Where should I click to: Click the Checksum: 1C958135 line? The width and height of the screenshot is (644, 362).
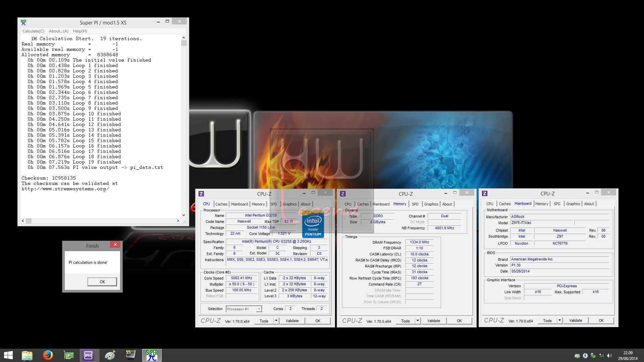49,178
